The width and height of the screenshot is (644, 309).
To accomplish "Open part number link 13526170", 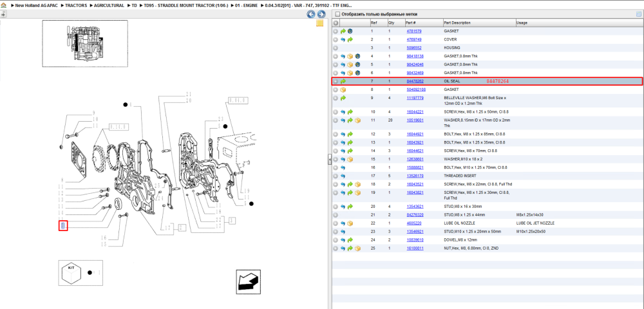I will click(x=415, y=176).
